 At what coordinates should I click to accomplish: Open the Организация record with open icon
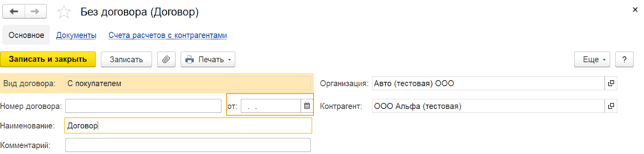pyautogui.click(x=611, y=83)
